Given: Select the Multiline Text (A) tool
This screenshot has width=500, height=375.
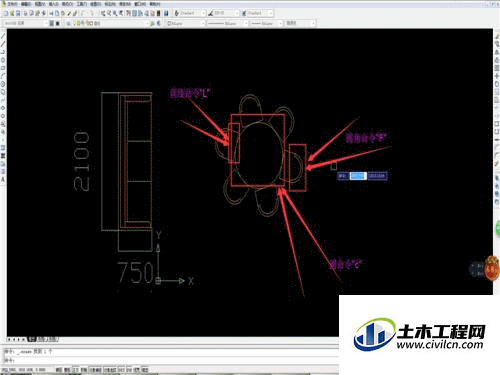Looking at the screenshot, I should point(3,180).
